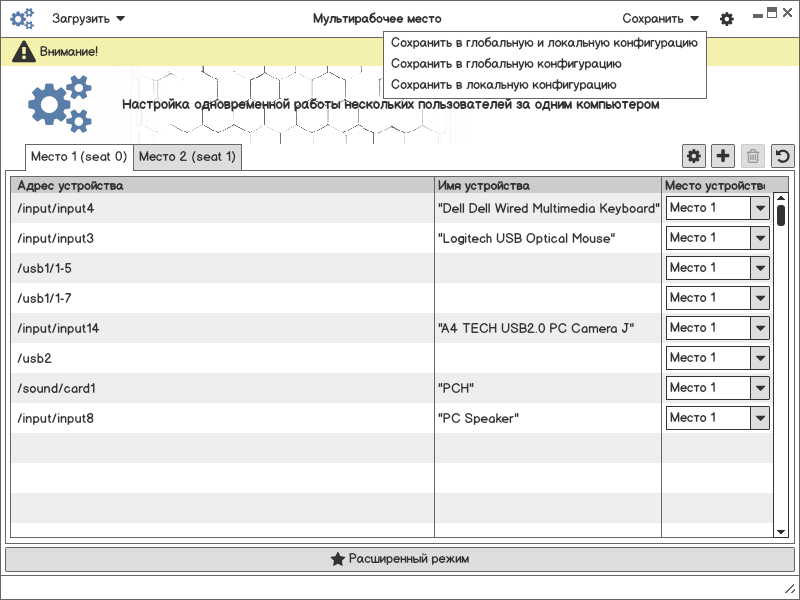Image resolution: width=800 pixels, height=600 pixels.
Task: Click the scrollbar up arrow
Action: point(781,198)
